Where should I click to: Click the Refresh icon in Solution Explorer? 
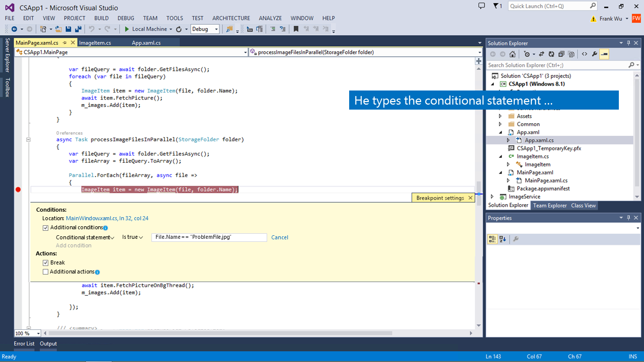point(551,54)
